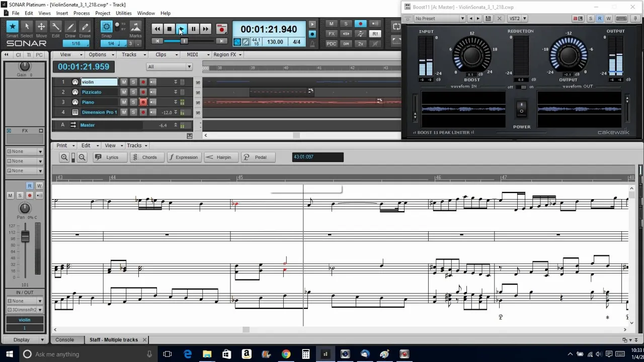Zoom out on the staff view
Viewport: 644px width, 362px height.
tap(82, 157)
